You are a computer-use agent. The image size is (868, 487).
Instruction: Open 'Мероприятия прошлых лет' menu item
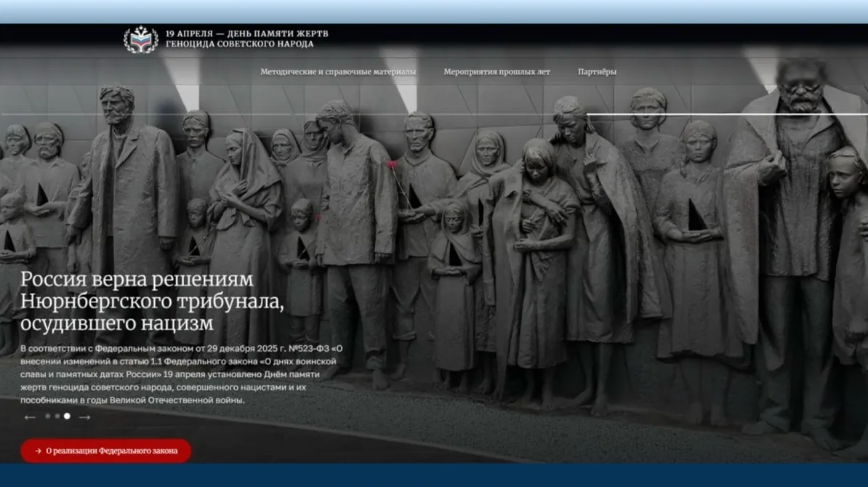[497, 72]
